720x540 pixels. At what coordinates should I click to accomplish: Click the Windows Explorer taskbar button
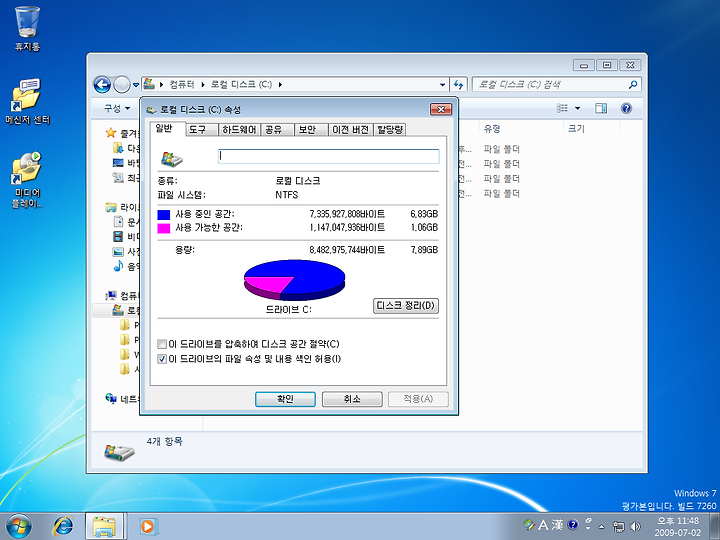[105, 526]
